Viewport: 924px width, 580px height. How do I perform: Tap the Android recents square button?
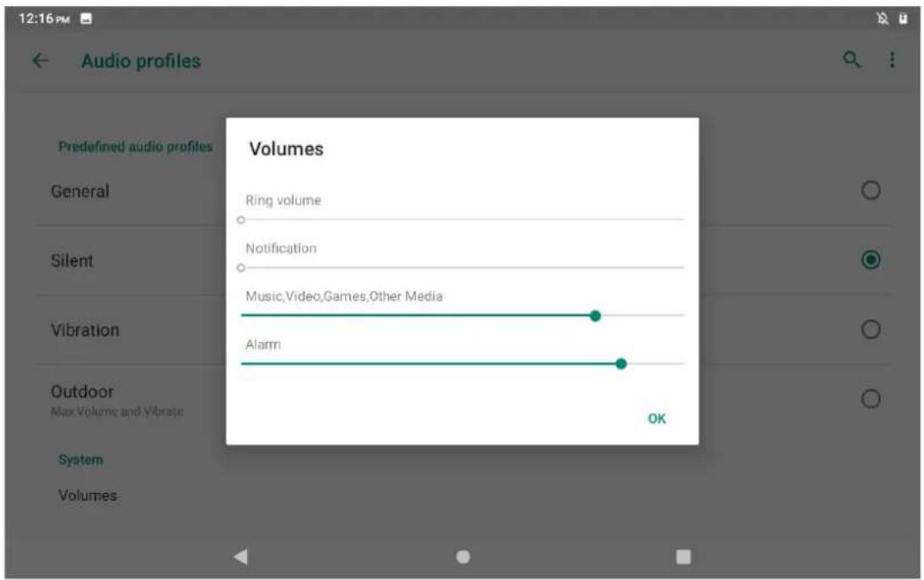point(683,556)
